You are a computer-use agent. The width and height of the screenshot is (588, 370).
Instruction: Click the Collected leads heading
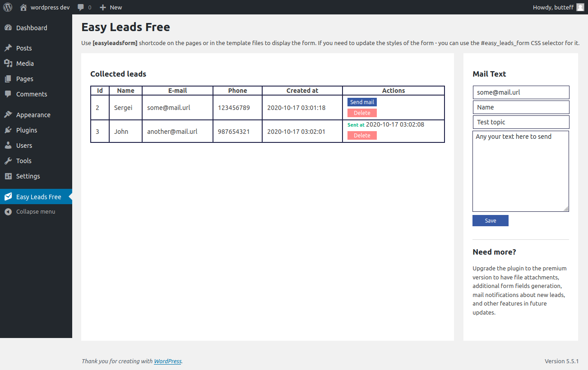pyautogui.click(x=118, y=74)
